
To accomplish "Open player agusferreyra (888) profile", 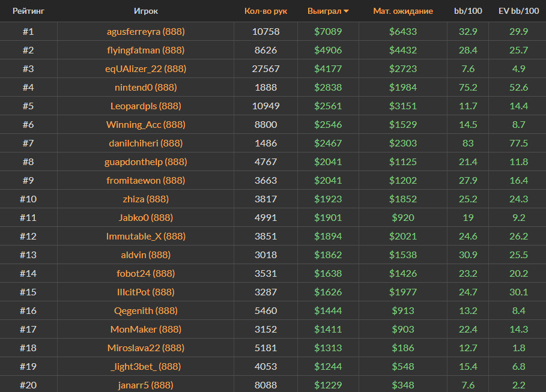I will coord(145,31).
